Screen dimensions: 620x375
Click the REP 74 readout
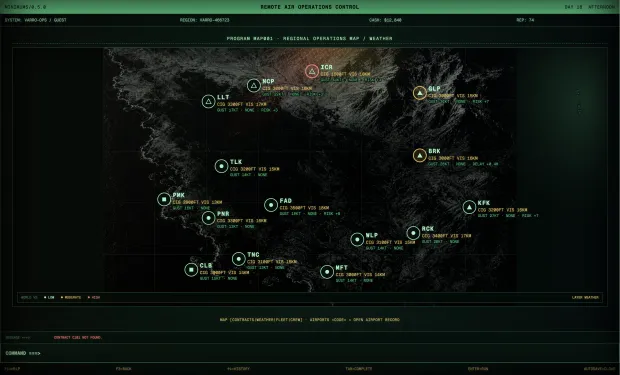point(525,20)
